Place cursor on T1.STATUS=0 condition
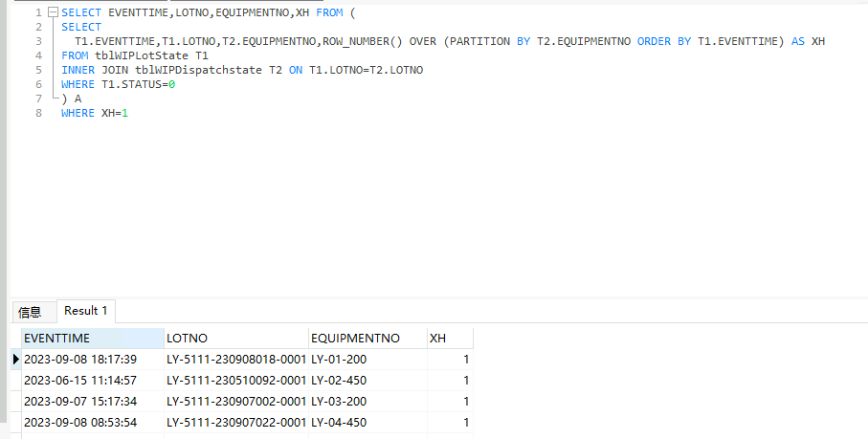Image resolution: width=868 pixels, height=439 pixels. pos(139,84)
